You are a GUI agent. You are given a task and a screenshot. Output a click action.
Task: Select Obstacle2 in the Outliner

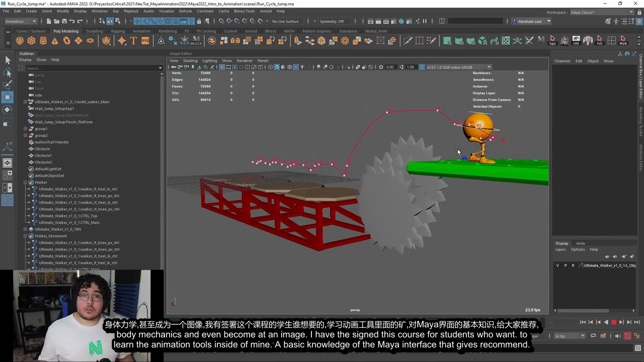click(x=43, y=162)
